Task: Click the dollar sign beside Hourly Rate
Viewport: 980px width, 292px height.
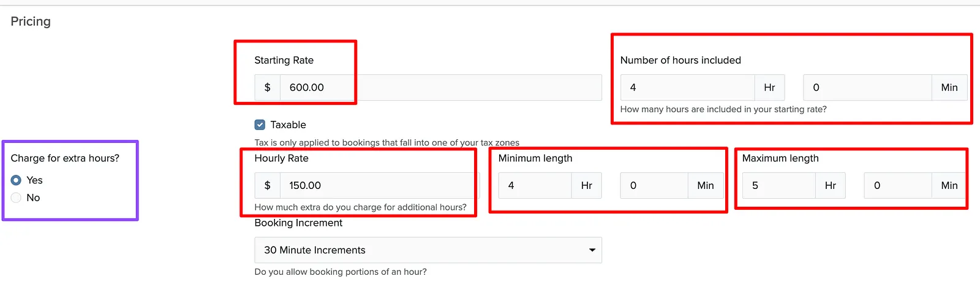Action: 268,185
